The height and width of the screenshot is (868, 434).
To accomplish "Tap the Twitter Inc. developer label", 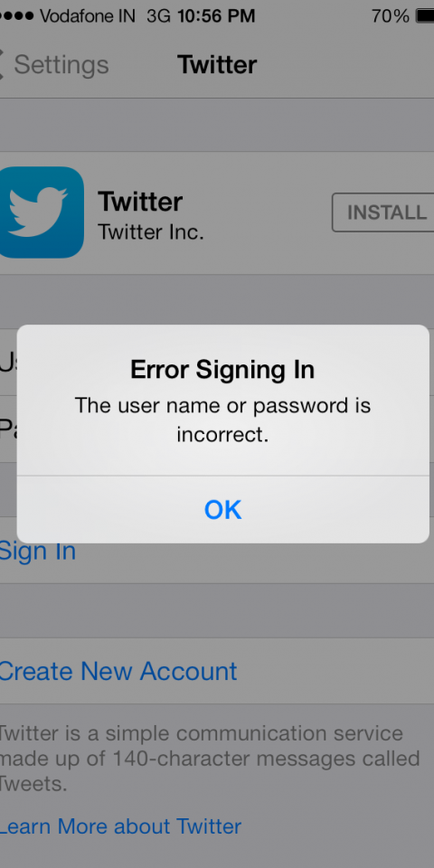I will tap(151, 232).
